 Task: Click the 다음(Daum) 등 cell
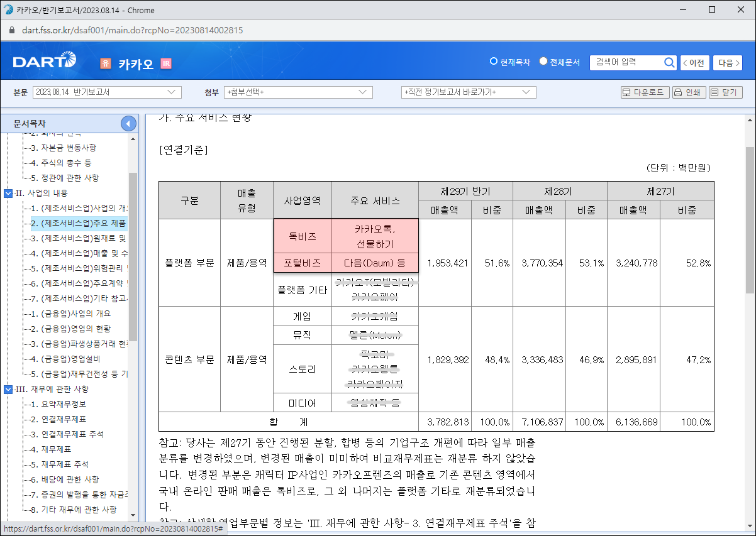coord(375,263)
